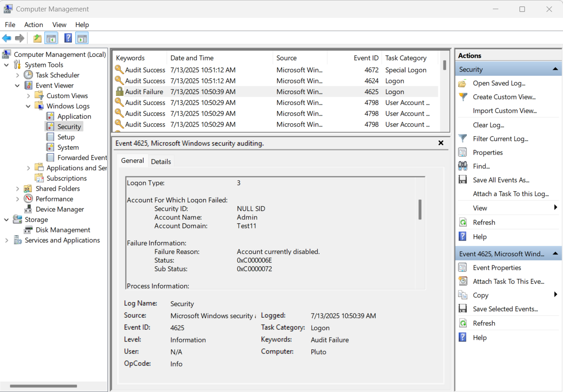Expand the Services and Applications tree node

click(x=6, y=240)
